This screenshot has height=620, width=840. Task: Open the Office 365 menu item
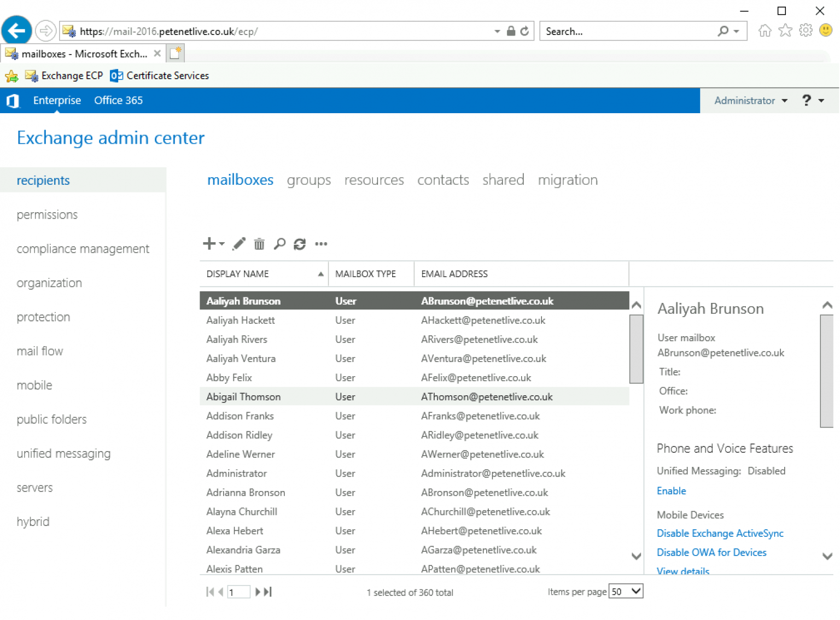118,100
